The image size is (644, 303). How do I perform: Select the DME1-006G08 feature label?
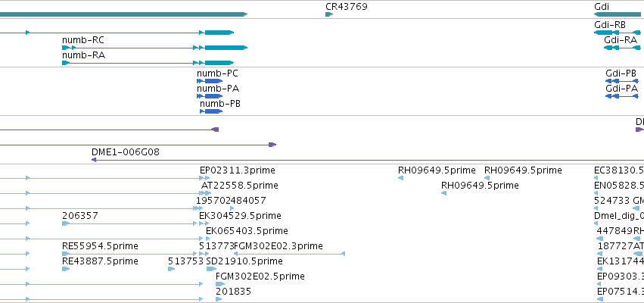[126, 152]
